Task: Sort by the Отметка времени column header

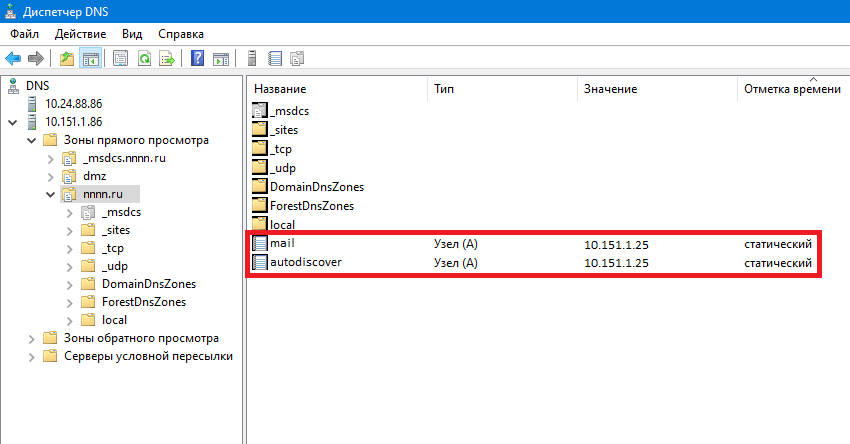Action: click(x=794, y=89)
